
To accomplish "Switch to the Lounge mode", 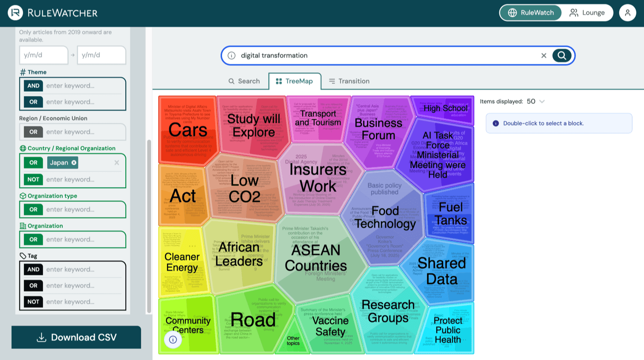I will [587, 13].
